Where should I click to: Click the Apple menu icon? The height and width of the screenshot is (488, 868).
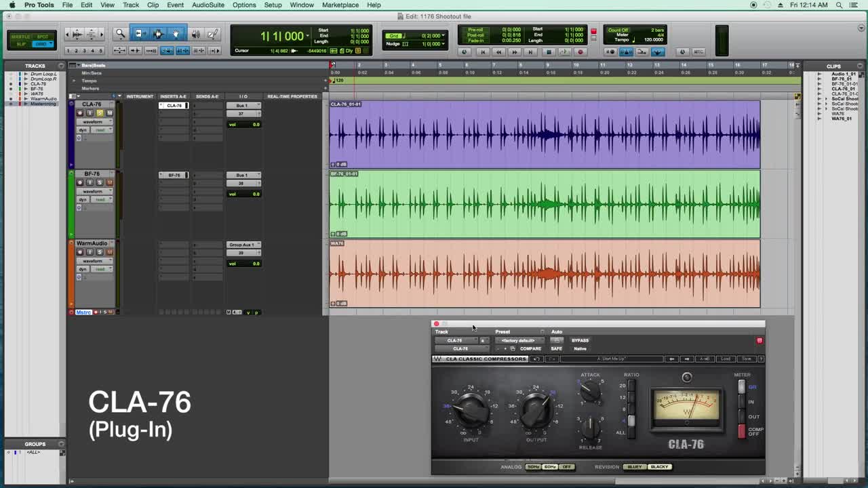12,5
